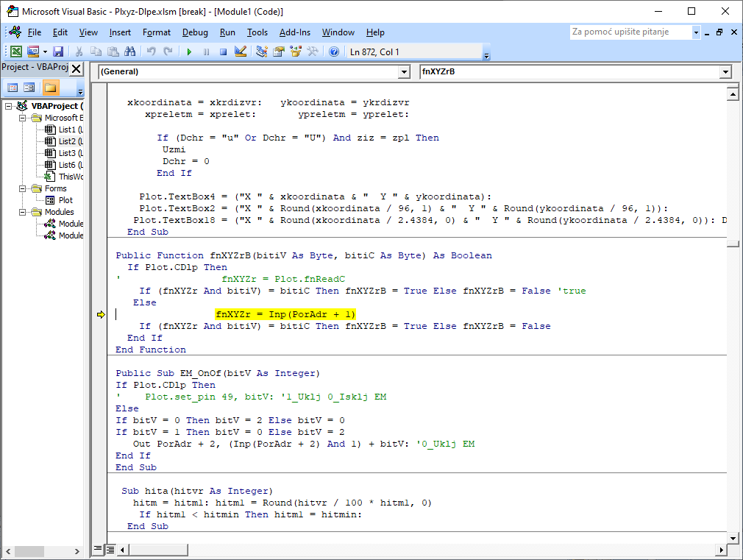Open Visual Basic Help question mark icon

pos(334,52)
